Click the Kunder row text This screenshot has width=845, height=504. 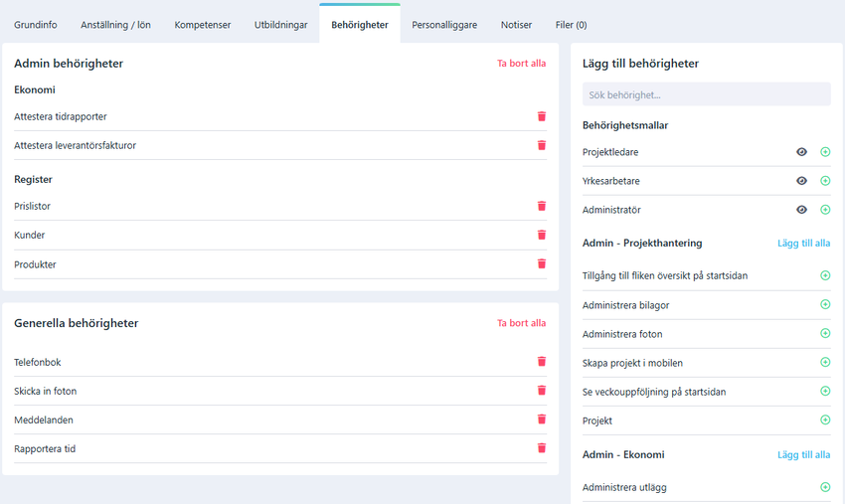30,235
